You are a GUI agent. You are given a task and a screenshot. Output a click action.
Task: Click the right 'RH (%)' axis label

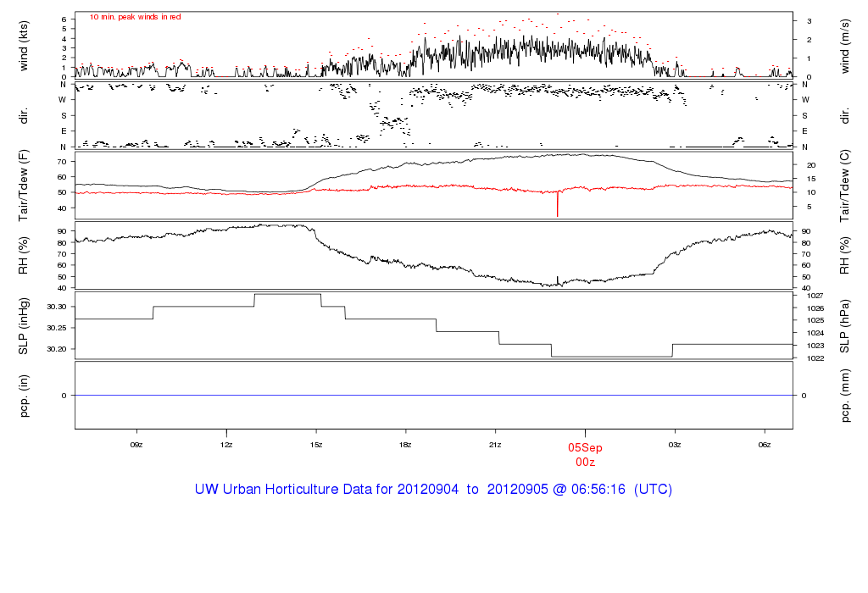(844, 255)
